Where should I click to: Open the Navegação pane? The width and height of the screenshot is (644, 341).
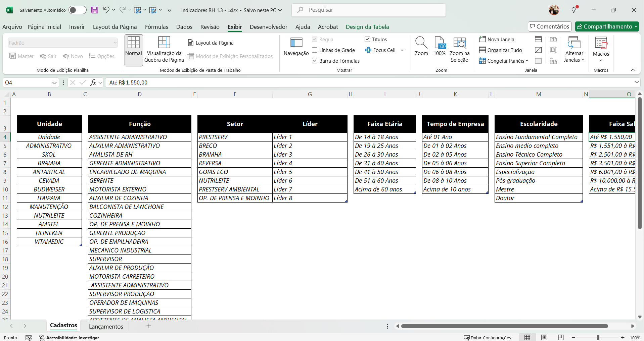click(x=296, y=46)
